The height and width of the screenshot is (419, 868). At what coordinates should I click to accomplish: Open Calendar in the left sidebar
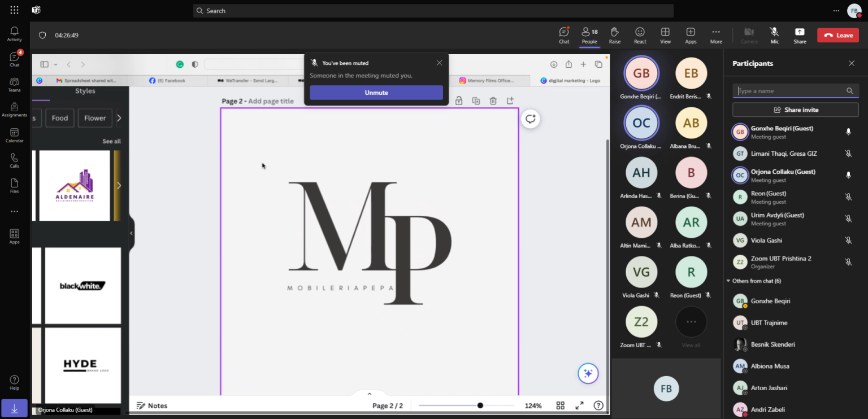coord(14,135)
